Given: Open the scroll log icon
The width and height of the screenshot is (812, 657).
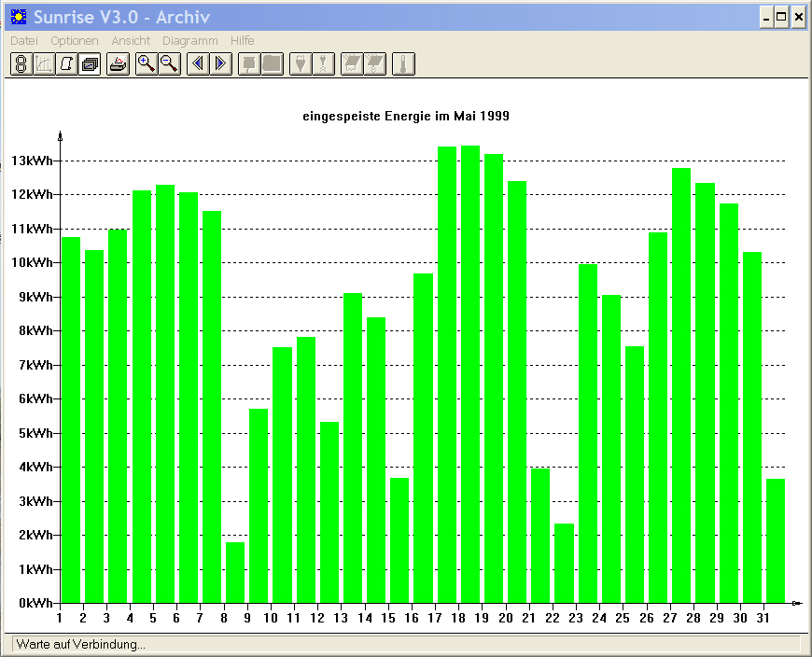Looking at the screenshot, I should (x=67, y=64).
